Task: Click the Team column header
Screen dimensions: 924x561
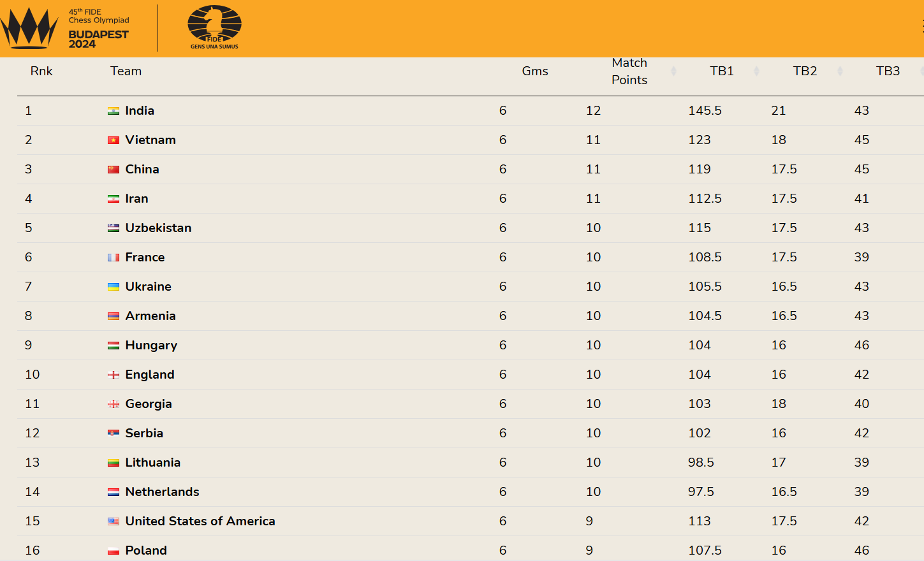Action: click(x=126, y=71)
